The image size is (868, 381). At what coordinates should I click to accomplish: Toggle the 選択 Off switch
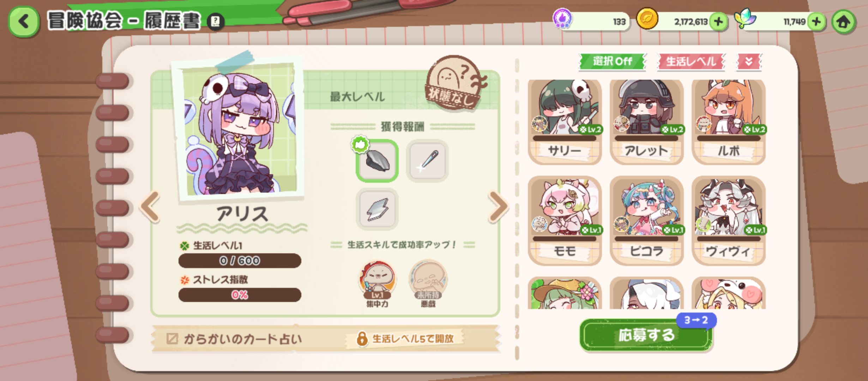612,61
